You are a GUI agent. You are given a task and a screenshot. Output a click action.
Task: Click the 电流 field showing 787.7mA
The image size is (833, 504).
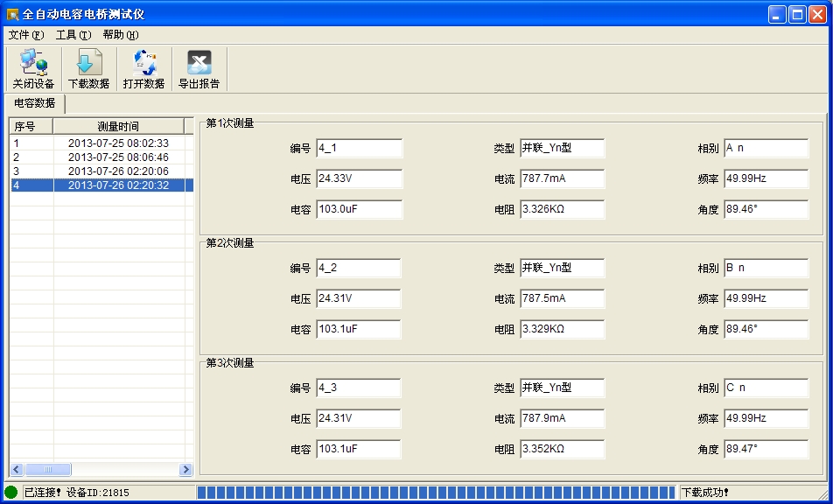pyautogui.click(x=562, y=179)
